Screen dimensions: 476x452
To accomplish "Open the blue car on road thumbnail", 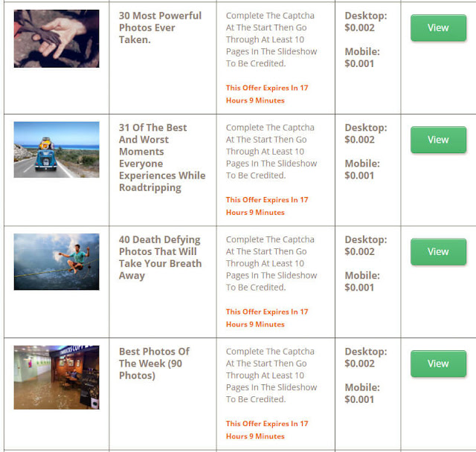I will pyautogui.click(x=57, y=149).
